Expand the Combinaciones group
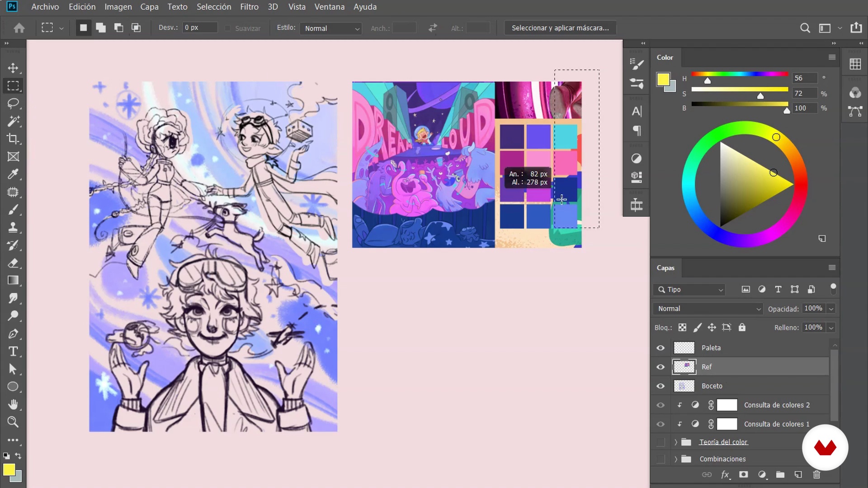The height and width of the screenshot is (488, 868). pos(676,459)
